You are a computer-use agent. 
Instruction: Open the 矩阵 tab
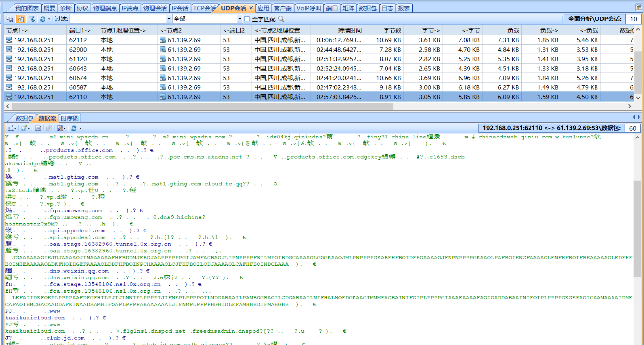(348, 8)
